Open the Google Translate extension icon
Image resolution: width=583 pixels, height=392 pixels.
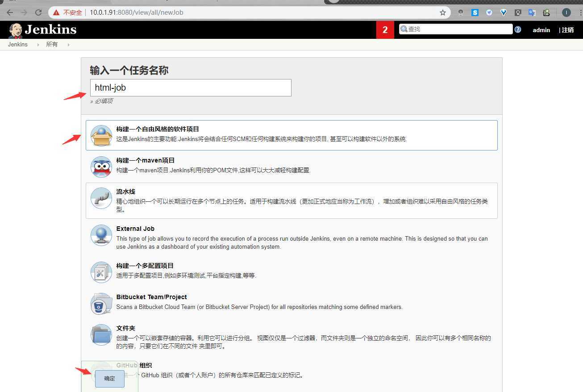[532, 13]
